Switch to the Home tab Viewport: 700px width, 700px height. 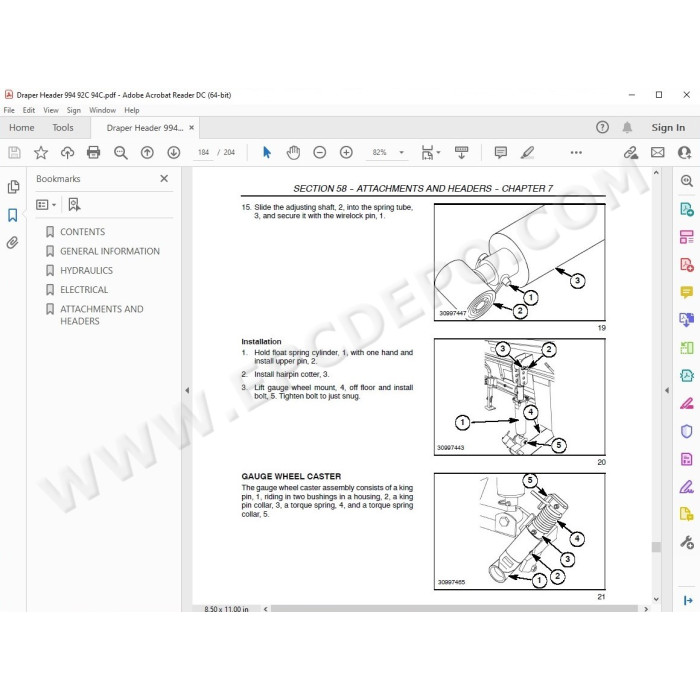(x=21, y=128)
